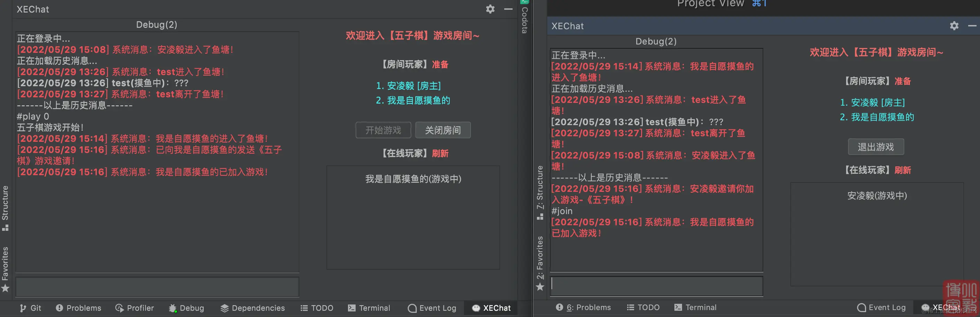
Task: Open Favorites side tab in left window
Action: pyautogui.click(x=5, y=269)
